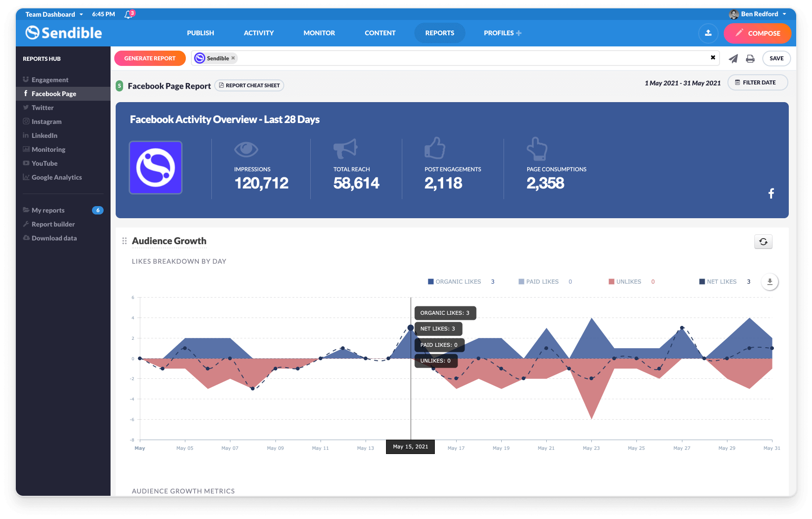Toggle the Organic Likes series
812x519 pixels.
coord(458,281)
